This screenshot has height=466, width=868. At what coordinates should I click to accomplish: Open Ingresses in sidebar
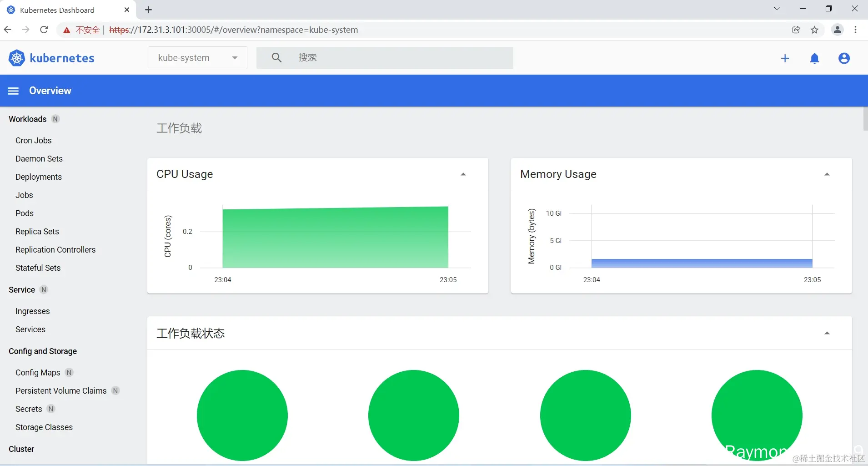click(33, 311)
